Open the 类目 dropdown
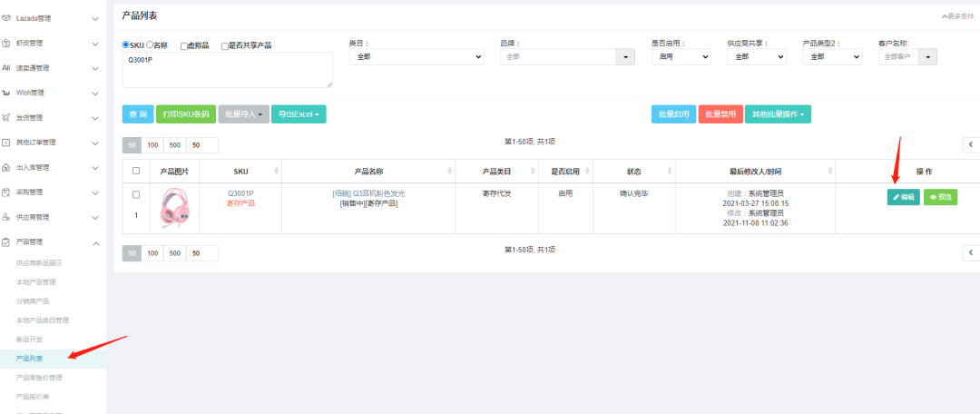Viewport: 980px width, 414px height. point(416,56)
